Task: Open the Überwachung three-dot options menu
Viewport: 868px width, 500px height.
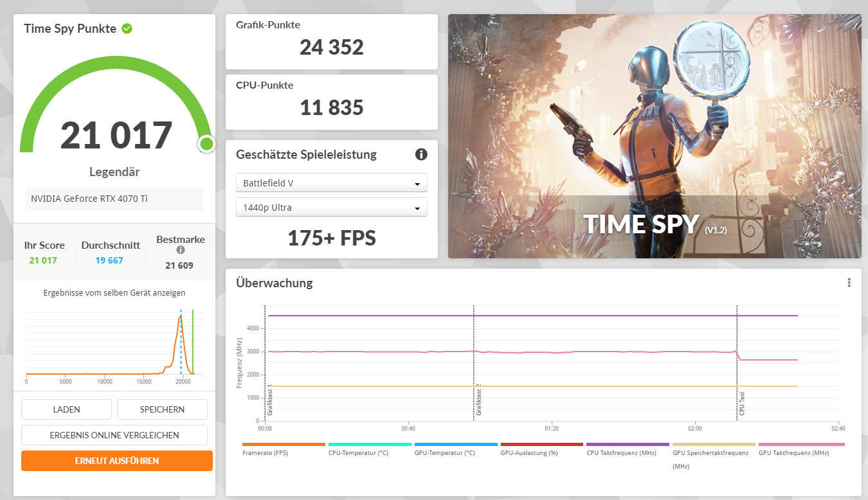Action: 849,283
